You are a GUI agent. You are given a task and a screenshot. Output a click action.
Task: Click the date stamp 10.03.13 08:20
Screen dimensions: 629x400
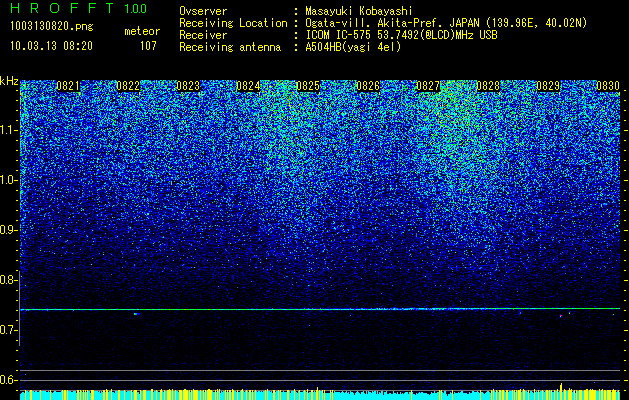[x=51, y=46]
